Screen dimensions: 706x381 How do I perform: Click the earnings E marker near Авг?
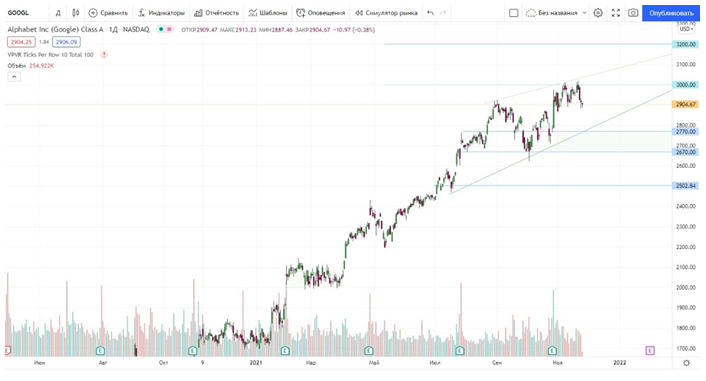(x=100, y=350)
